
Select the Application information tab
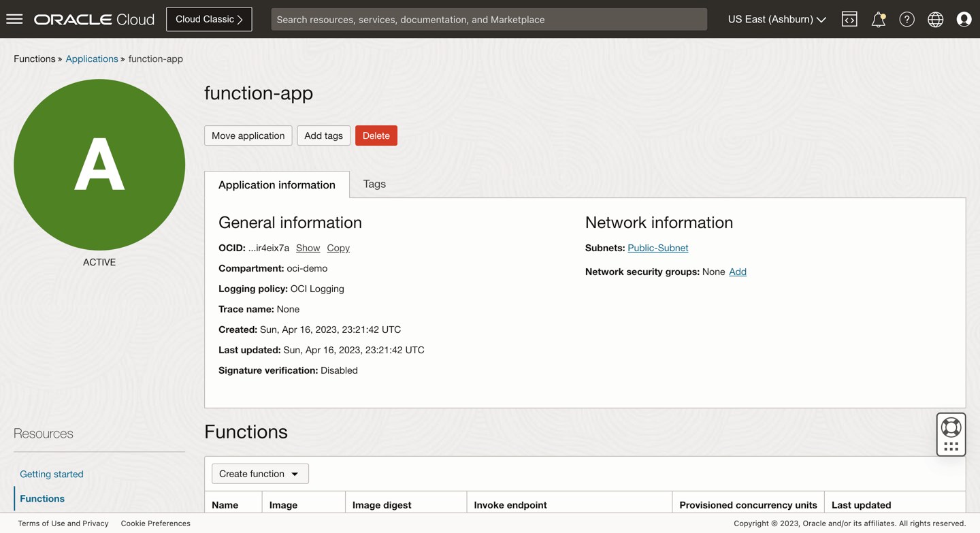coord(276,184)
